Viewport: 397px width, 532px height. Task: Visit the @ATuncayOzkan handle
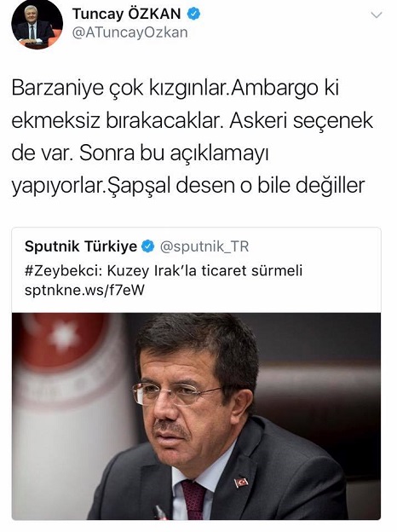coord(129,32)
